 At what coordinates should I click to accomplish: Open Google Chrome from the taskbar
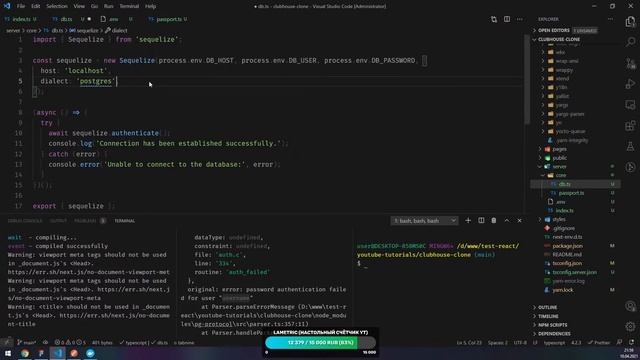[24, 353]
